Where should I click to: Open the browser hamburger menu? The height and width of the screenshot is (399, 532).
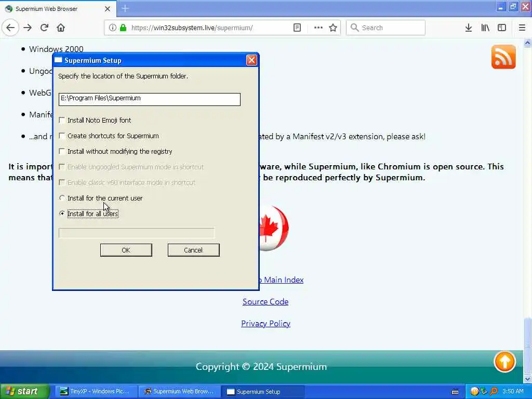pyautogui.click(x=522, y=28)
